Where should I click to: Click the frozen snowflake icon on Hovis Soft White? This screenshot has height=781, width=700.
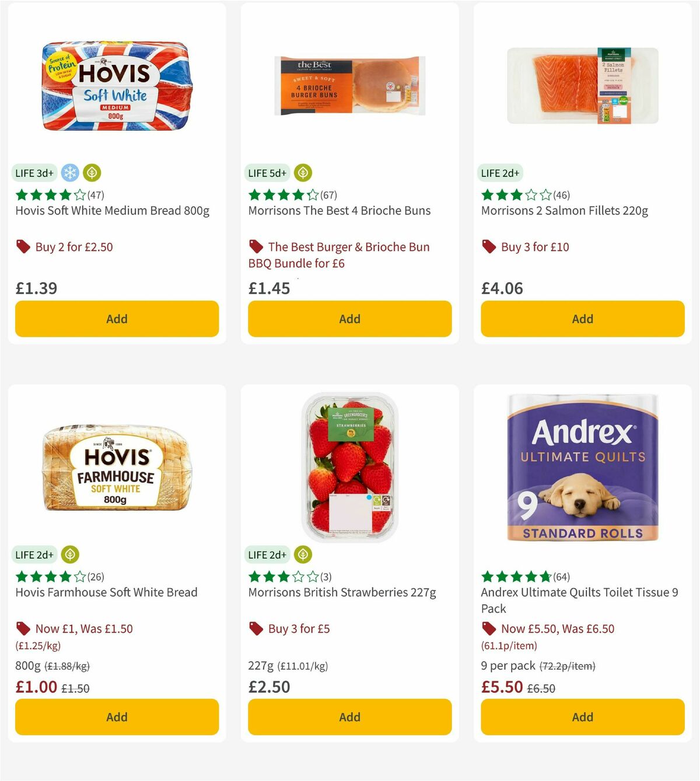(x=69, y=173)
